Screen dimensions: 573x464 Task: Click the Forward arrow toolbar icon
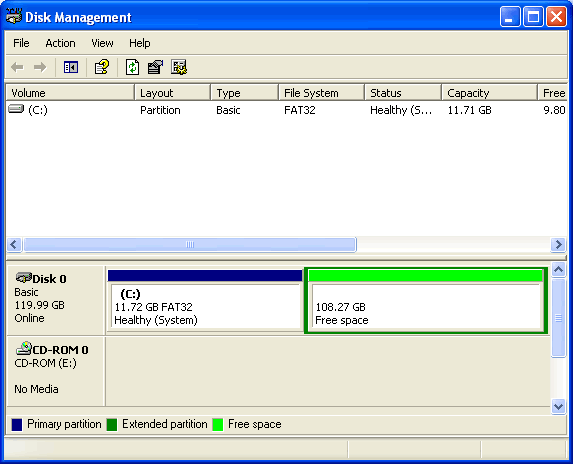click(x=40, y=67)
